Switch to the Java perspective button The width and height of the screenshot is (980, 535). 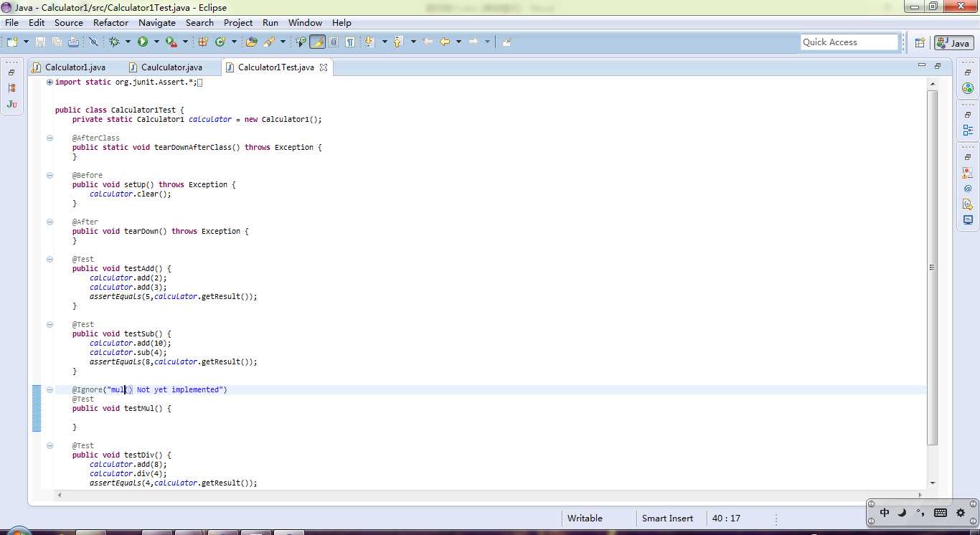pyautogui.click(x=953, y=43)
